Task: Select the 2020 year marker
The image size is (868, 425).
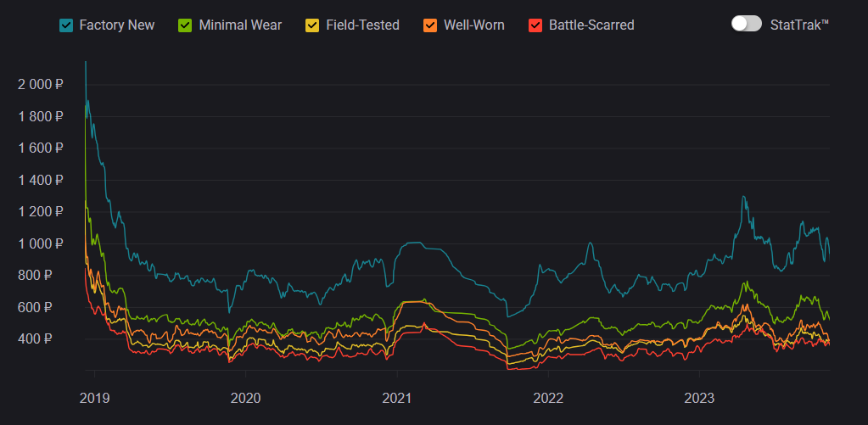Action: pyautogui.click(x=245, y=398)
